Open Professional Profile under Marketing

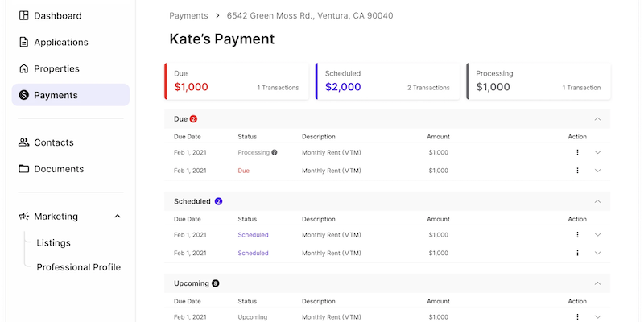point(78,267)
